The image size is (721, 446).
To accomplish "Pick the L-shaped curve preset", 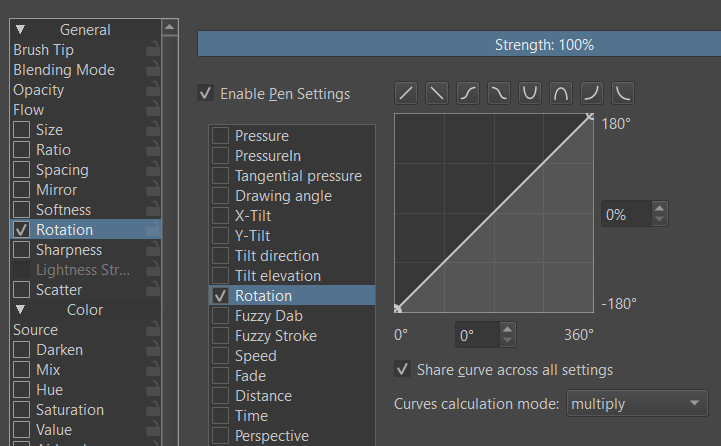I will (623, 93).
